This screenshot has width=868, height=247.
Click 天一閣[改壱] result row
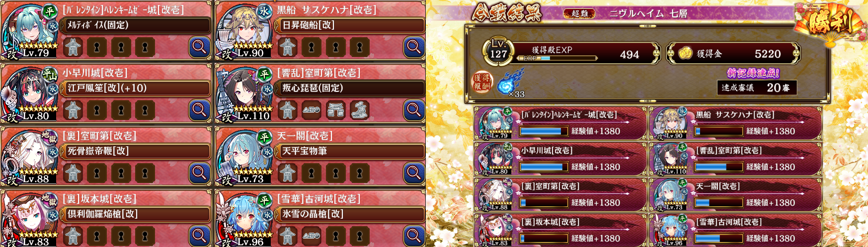pyautogui.click(x=735, y=194)
